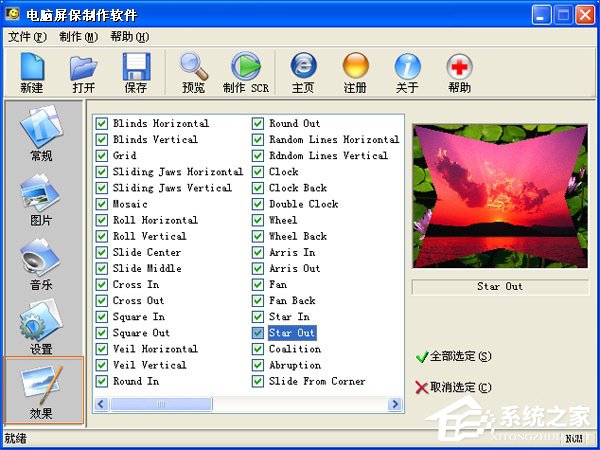
Task: Open 关于 about info icon
Action: point(407,71)
